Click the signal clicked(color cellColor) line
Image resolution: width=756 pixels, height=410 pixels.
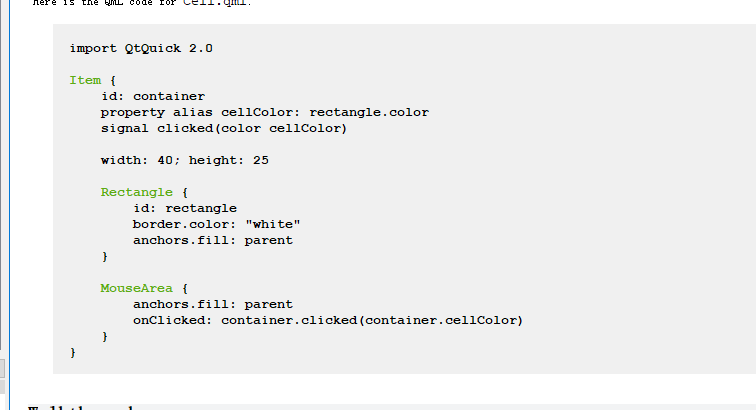click(224, 128)
